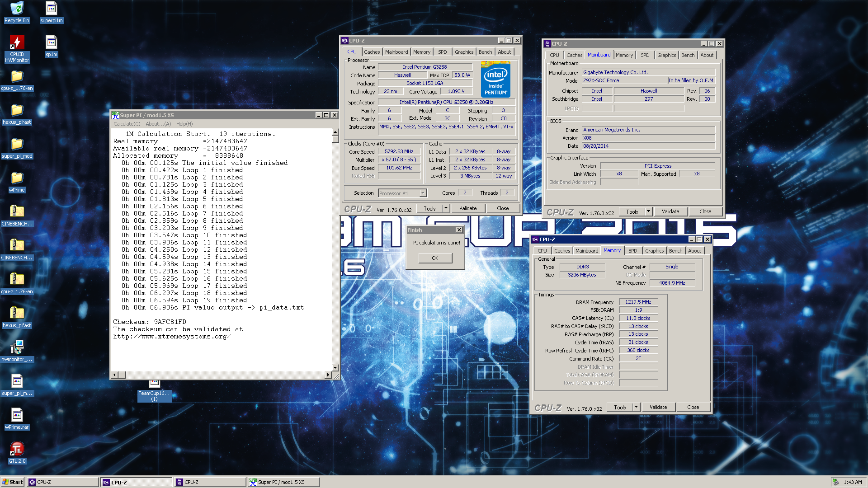Image resolution: width=868 pixels, height=488 pixels.
Task: Click Tools button in Mainboard CPU-Z window
Action: 632,211
